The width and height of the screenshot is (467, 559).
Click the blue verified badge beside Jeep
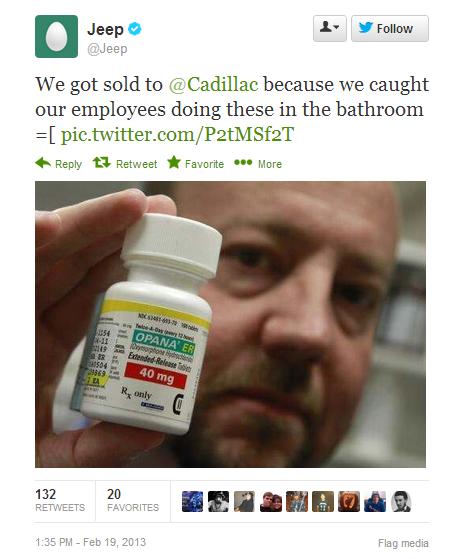click(x=135, y=29)
